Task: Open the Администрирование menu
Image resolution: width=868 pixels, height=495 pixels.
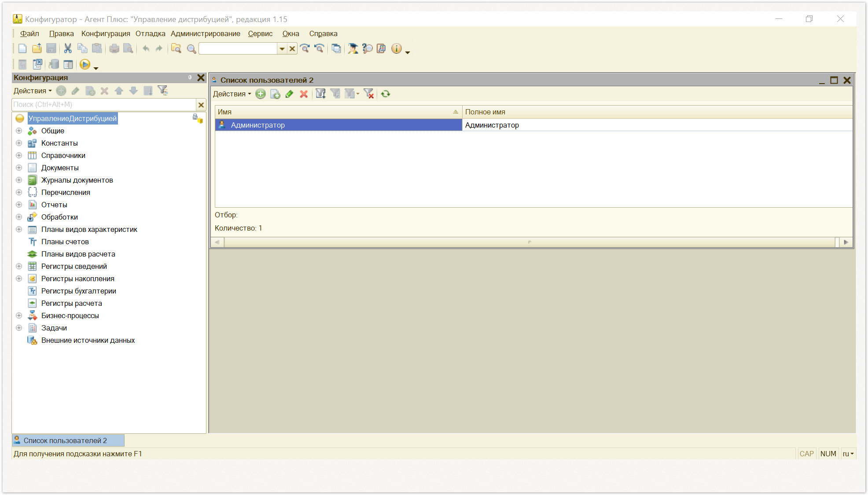Action: click(206, 33)
